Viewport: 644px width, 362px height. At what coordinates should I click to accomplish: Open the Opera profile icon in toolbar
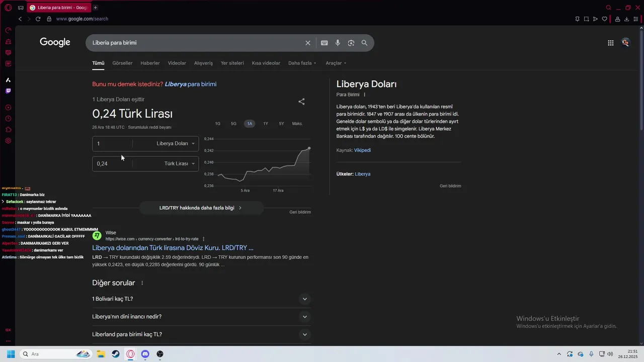point(618,19)
